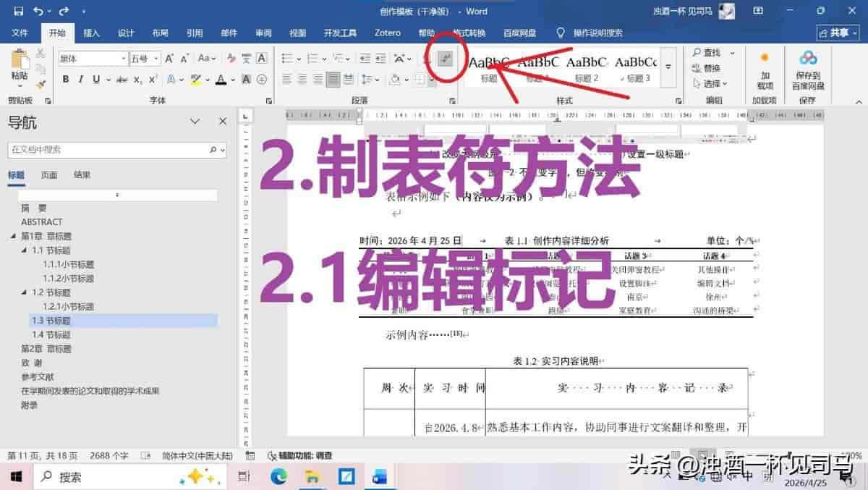Open the font color dropdown arrow
This screenshot has width=868, height=490.
(x=232, y=80)
